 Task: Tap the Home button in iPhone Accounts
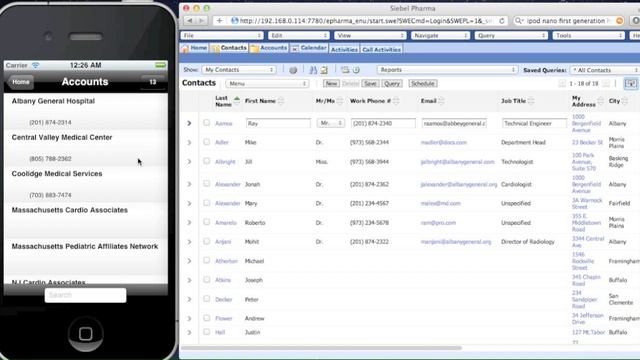coord(20,82)
